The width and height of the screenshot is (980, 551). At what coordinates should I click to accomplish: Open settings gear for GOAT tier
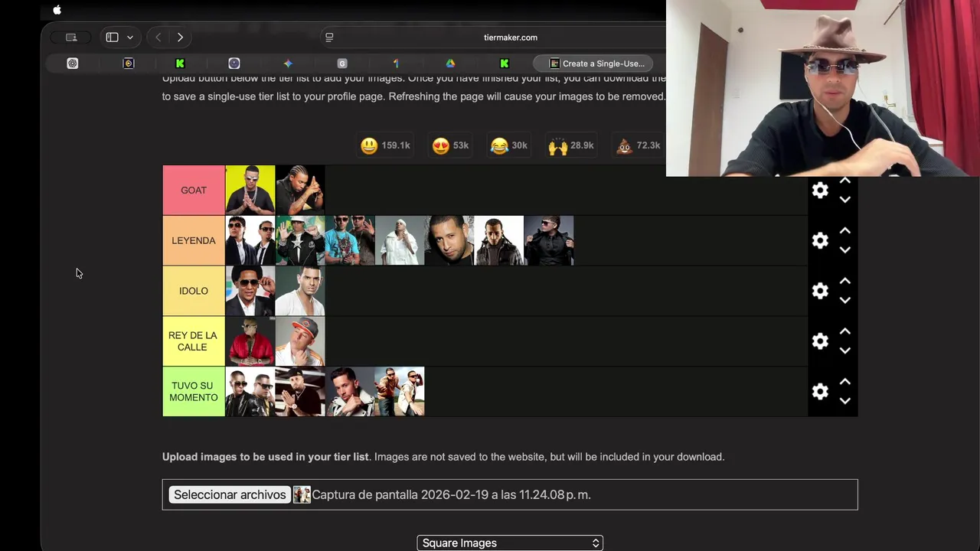(820, 191)
